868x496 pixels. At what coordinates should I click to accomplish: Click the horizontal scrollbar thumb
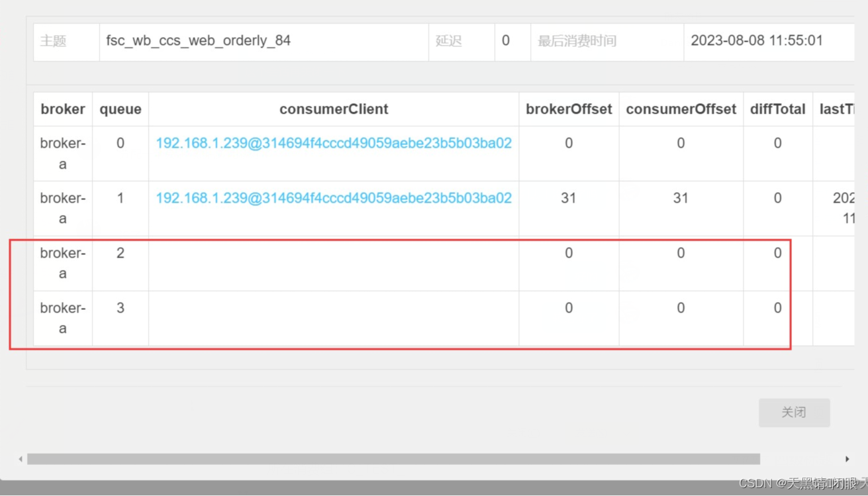point(393,459)
